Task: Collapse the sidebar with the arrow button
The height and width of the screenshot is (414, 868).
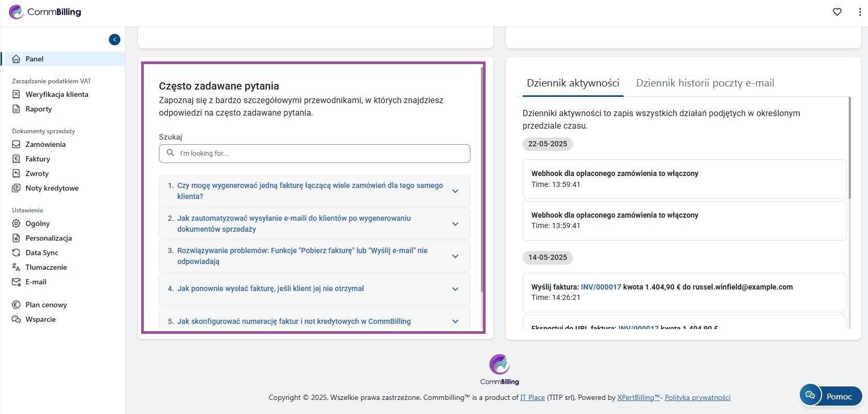Action: pos(115,40)
